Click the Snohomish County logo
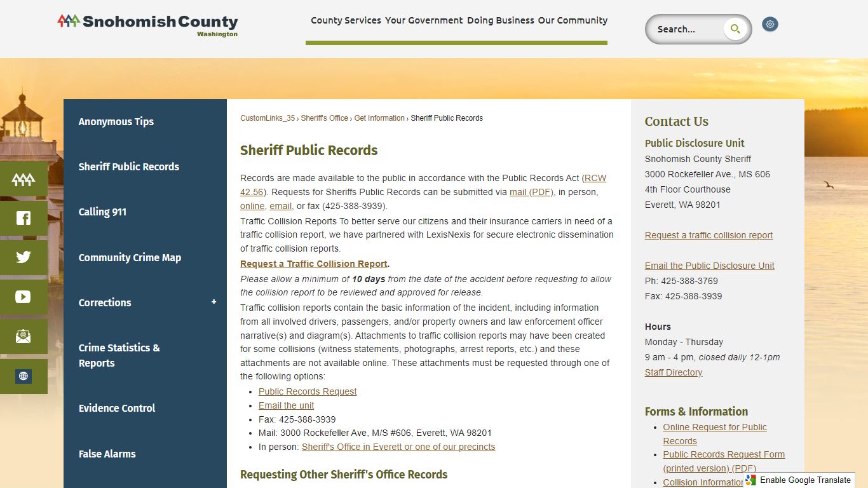The width and height of the screenshot is (868, 488). click(147, 25)
